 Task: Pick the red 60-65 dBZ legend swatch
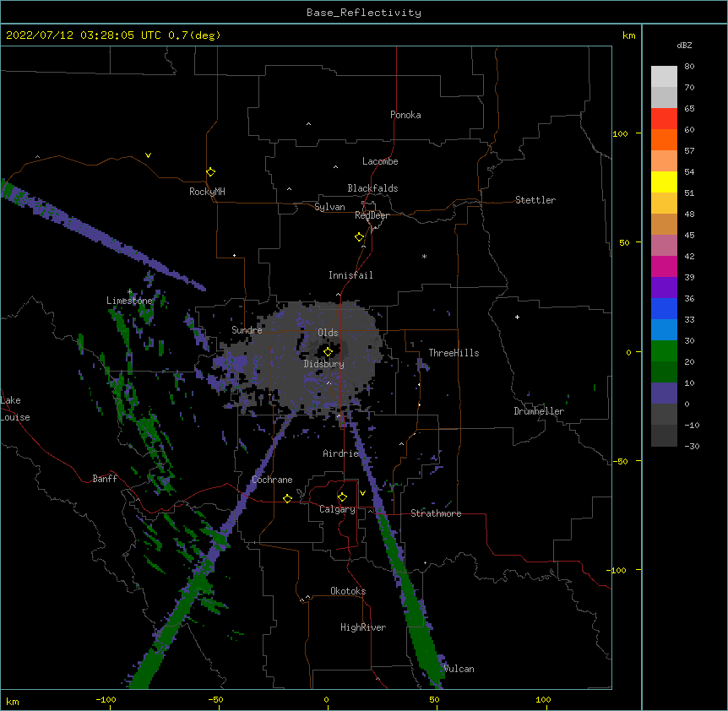point(664,119)
